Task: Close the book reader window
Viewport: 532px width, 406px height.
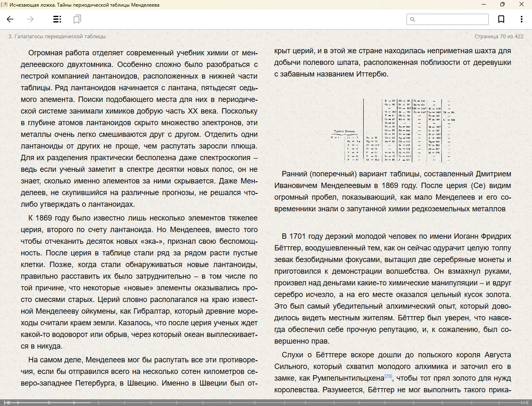Action: pyautogui.click(x=521, y=5)
